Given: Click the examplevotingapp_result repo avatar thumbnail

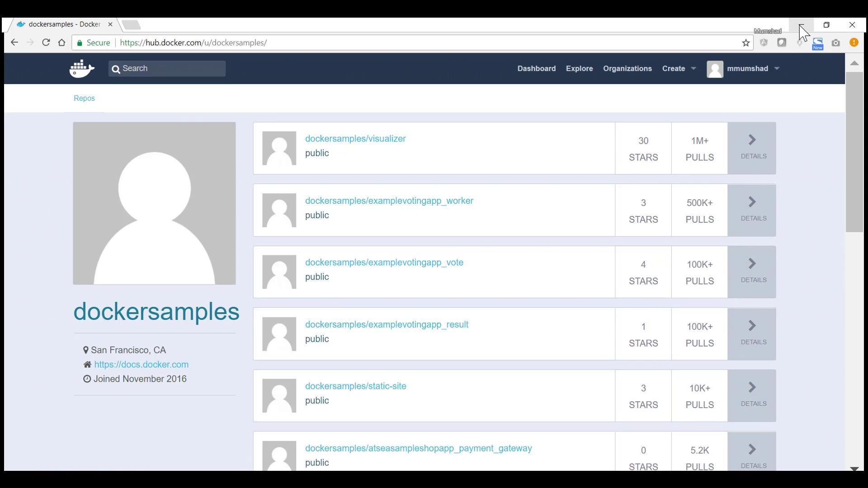Looking at the screenshot, I should pos(279,334).
